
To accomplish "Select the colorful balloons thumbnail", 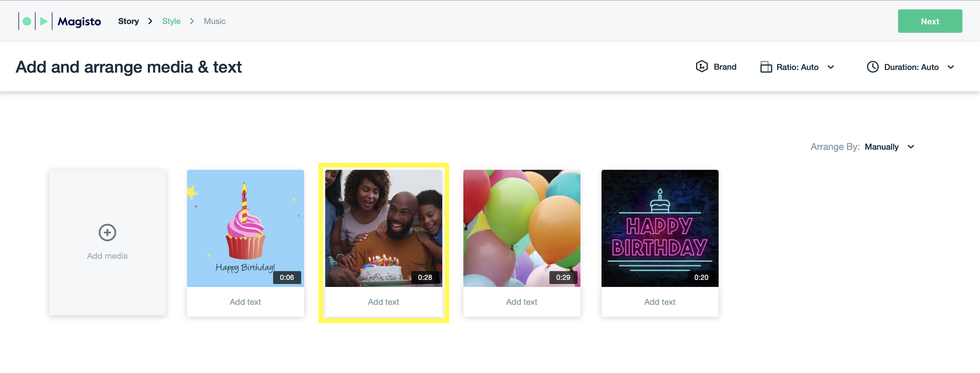I will [522, 228].
